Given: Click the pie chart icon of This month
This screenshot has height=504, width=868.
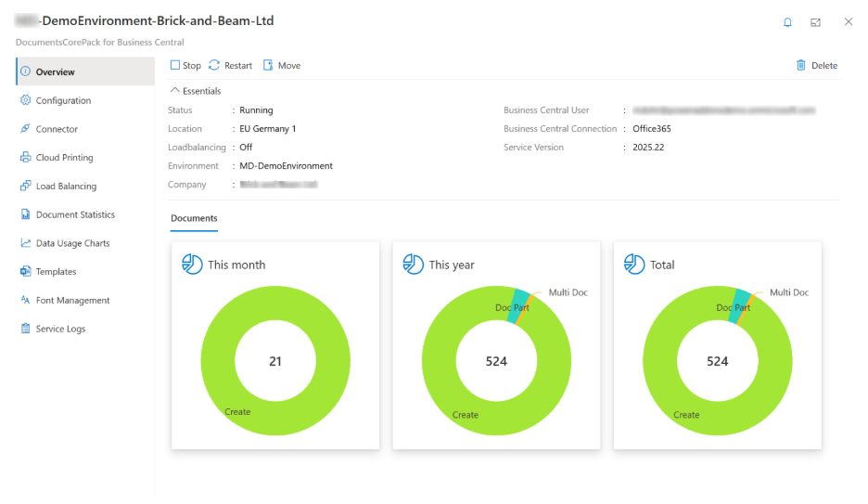Looking at the screenshot, I should 192,265.
